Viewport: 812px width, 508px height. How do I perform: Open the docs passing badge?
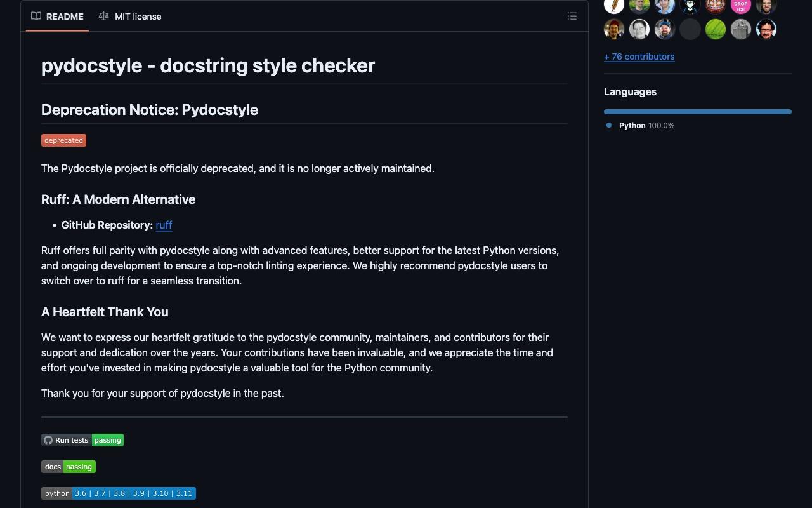click(x=69, y=467)
